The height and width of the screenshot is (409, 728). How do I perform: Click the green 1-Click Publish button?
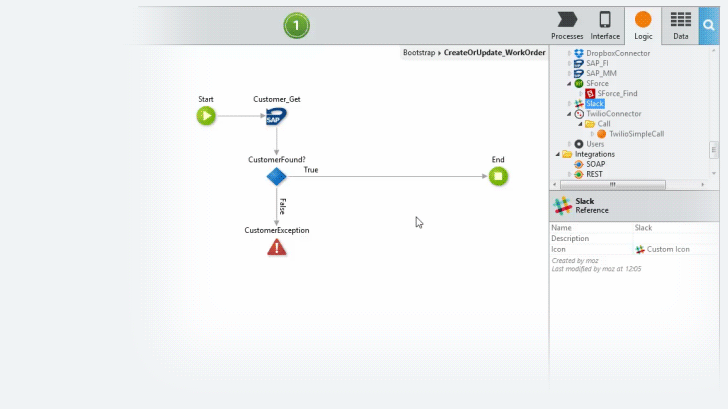pyautogui.click(x=296, y=26)
